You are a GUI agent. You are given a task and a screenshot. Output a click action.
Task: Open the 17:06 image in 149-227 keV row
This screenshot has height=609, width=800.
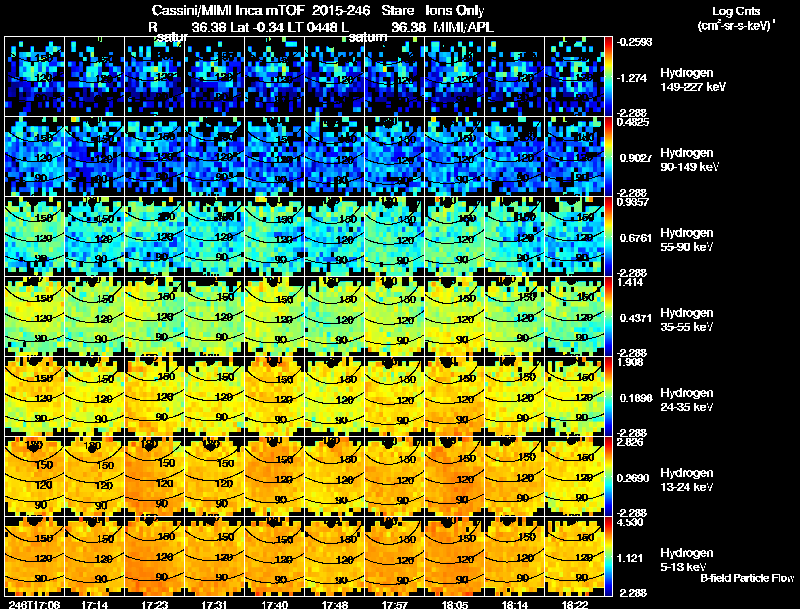coord(34,77)
